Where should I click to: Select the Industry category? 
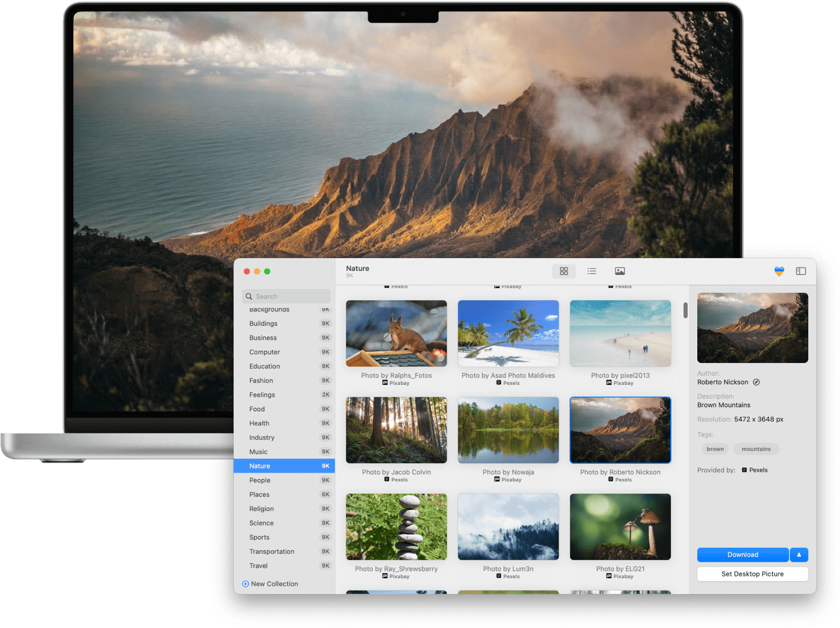pyautogui.click(x=284, y=438)
